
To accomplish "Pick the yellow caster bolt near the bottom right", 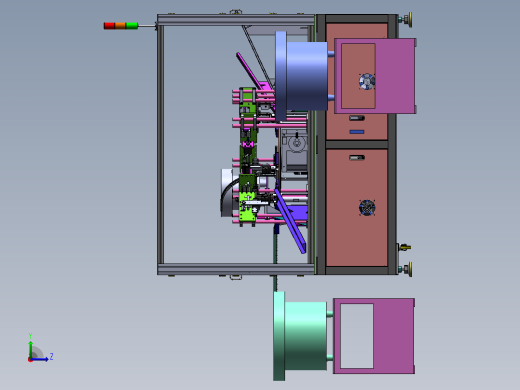I will tap(405, 247).
